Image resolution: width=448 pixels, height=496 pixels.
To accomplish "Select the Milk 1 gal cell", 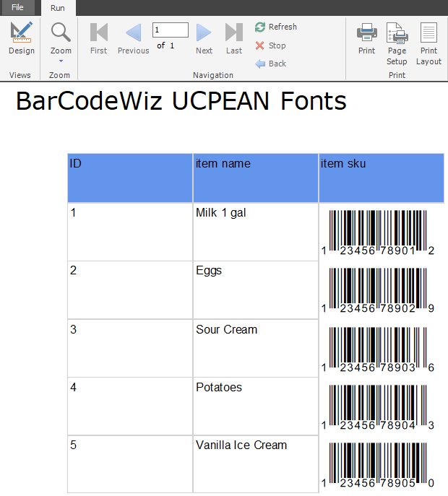I will pos(256,232).
